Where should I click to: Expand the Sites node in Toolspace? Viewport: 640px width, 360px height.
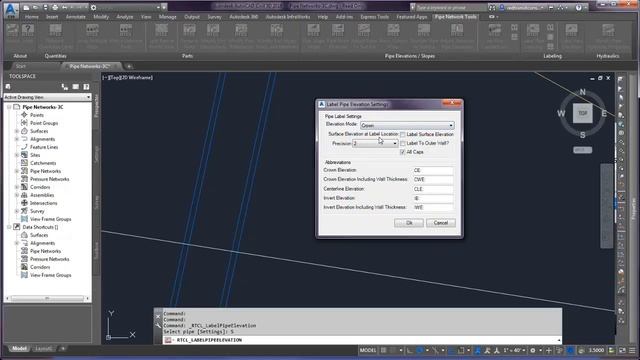tap(17, 155)
